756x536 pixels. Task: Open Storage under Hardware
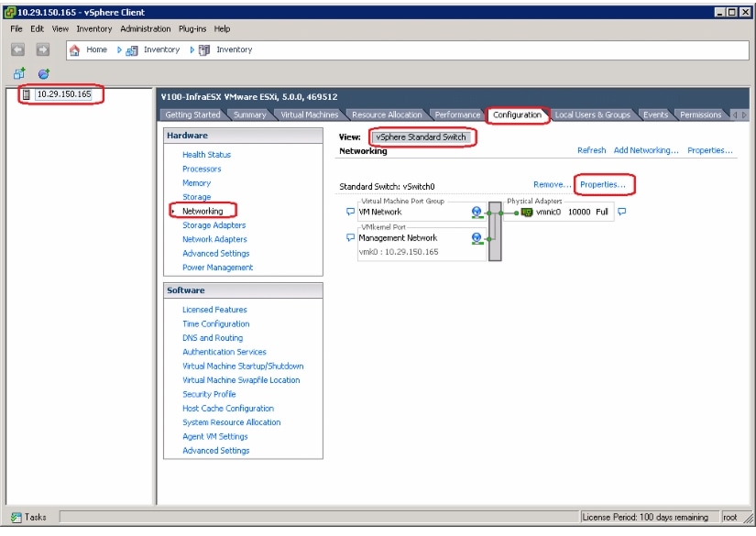pos(196,197)
